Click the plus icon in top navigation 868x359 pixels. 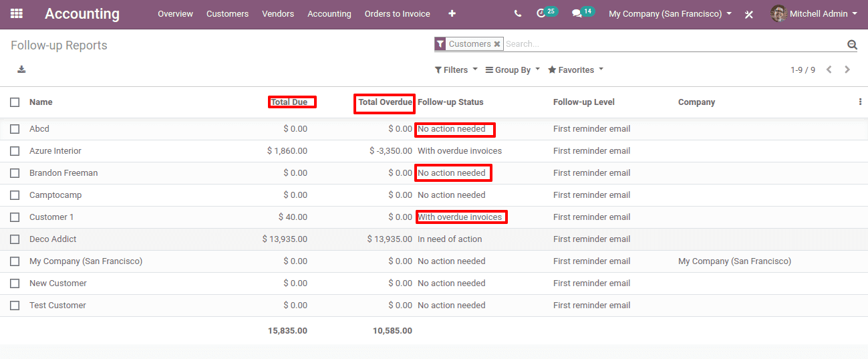[452, 13]
